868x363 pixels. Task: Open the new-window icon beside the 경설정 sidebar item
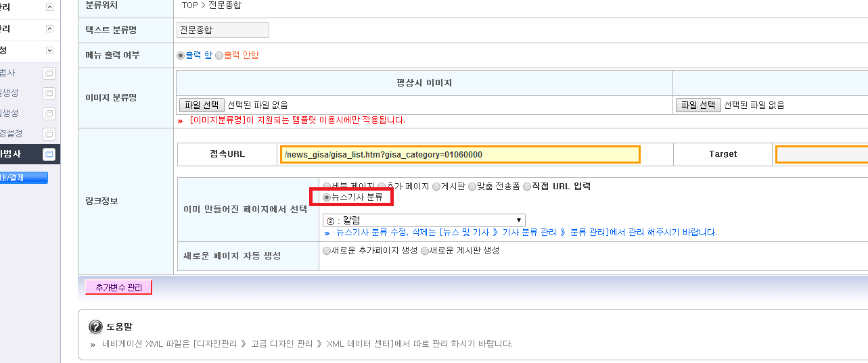[49, 134]
